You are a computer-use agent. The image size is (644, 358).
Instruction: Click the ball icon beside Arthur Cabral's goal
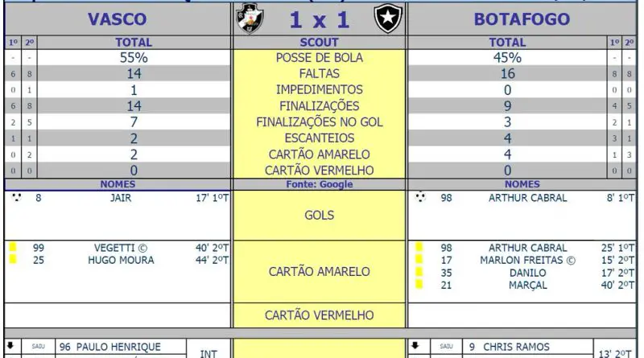(x=420, y=197)
